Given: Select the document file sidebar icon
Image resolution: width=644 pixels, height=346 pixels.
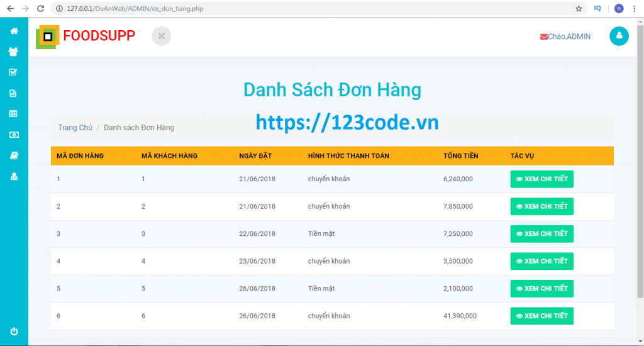Looking at the screenshot, I should [13, 93].
